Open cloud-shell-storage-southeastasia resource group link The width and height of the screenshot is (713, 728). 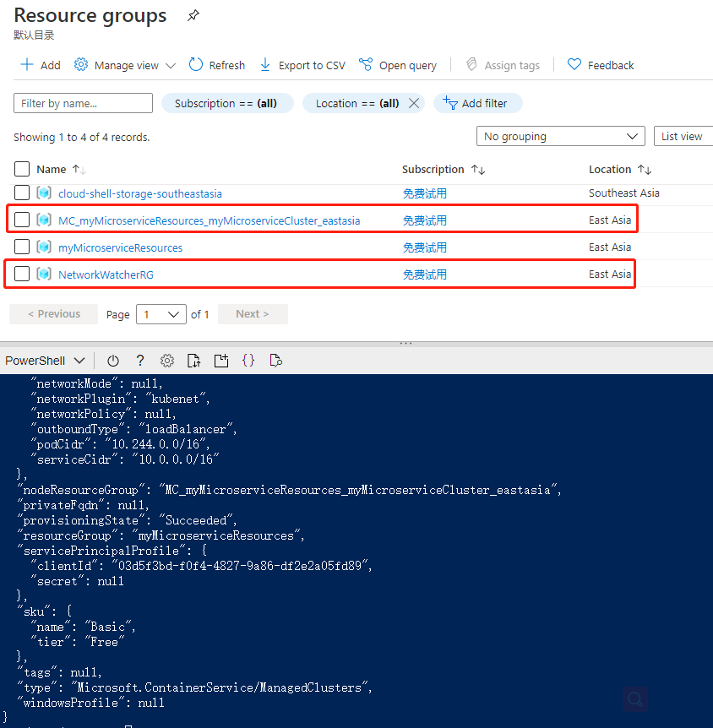[x=140, y=193]
